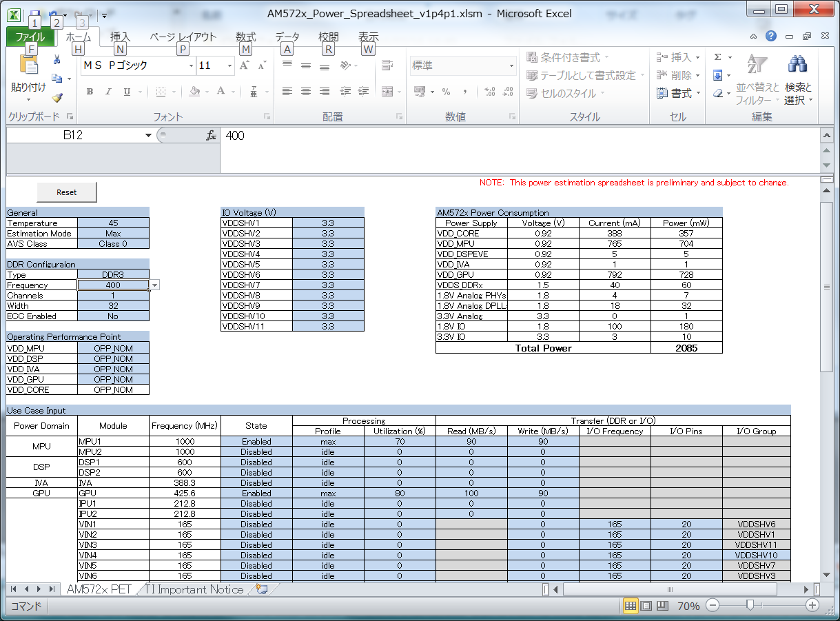Click the Merge and Center icon
Image resolution: width=840 pixels, height=621 pixels.
click(387, 92)
